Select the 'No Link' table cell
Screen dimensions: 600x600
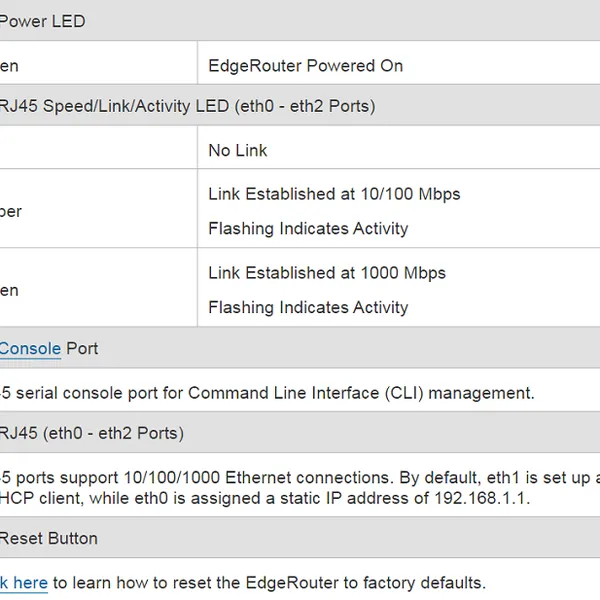coord(238,150)
